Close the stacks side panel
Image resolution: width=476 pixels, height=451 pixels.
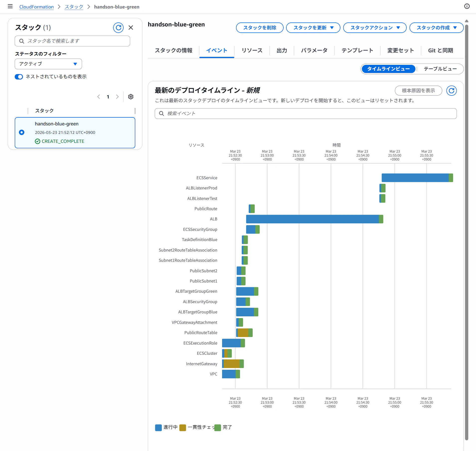[131, 27]
